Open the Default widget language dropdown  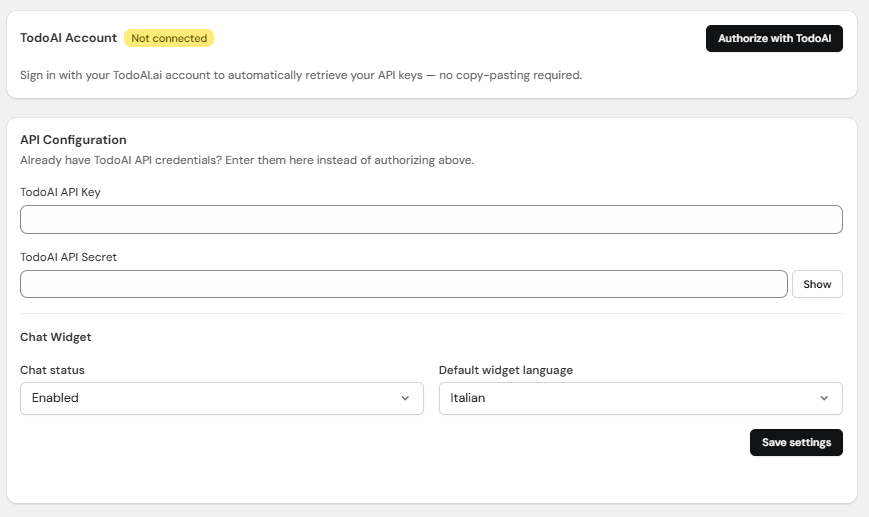click(641, 398)
